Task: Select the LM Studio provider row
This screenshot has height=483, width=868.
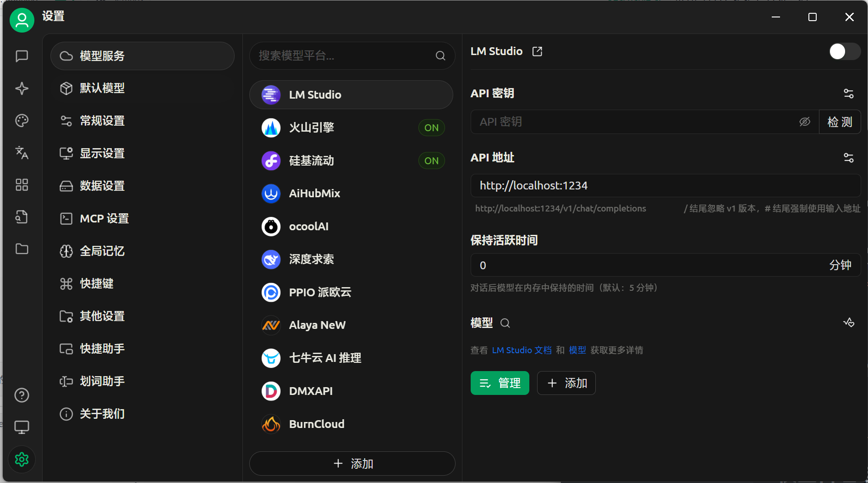Action: coord(351,95)
